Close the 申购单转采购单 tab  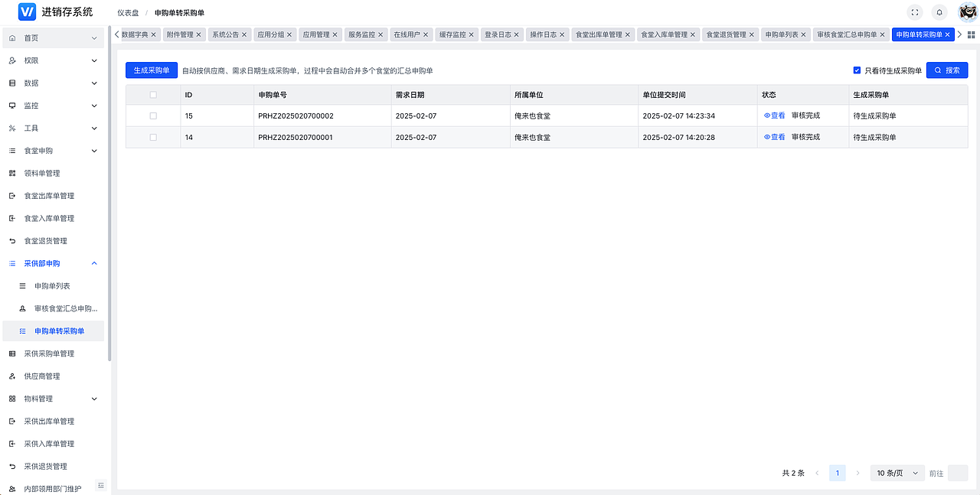947,34
